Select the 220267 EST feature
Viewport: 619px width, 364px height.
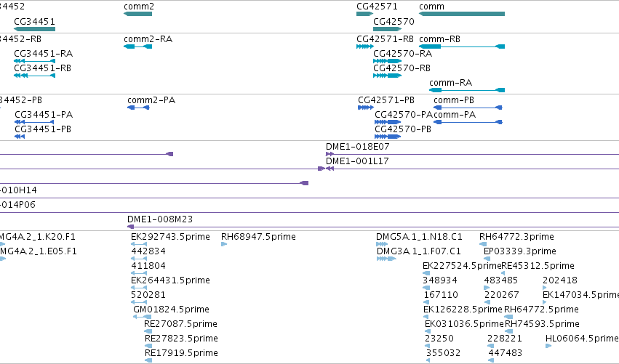(x=487, y=302)
